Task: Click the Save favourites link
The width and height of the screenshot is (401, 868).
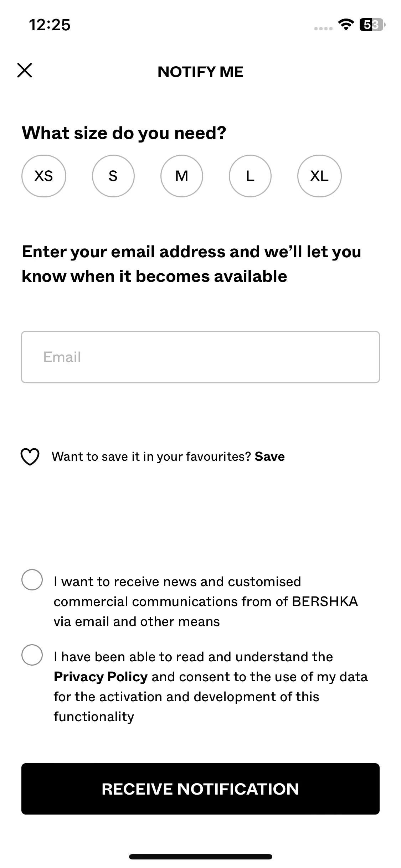Action: 270,456
